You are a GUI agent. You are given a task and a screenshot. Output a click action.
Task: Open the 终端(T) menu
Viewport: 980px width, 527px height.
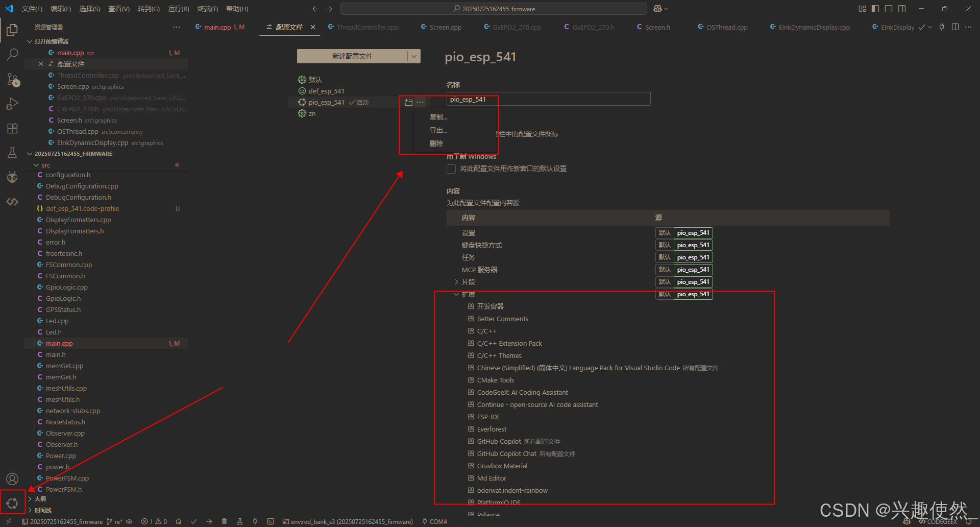(x=208, y=9)
